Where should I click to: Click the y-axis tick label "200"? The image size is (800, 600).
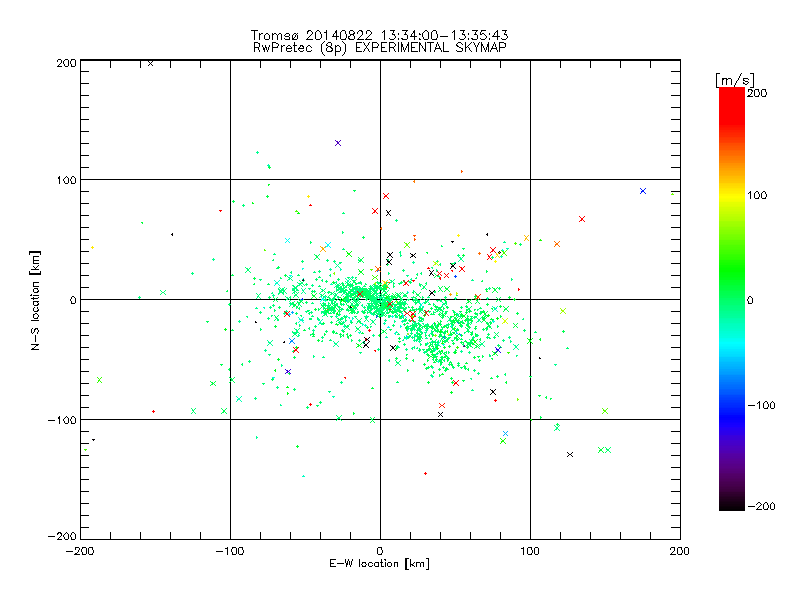click(x=66, y=63)
